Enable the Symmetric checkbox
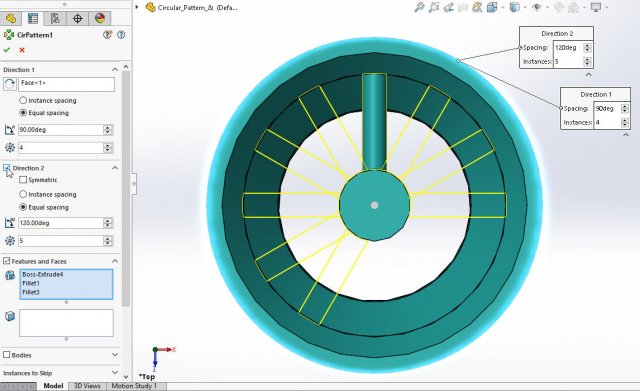 click(23, 180)
